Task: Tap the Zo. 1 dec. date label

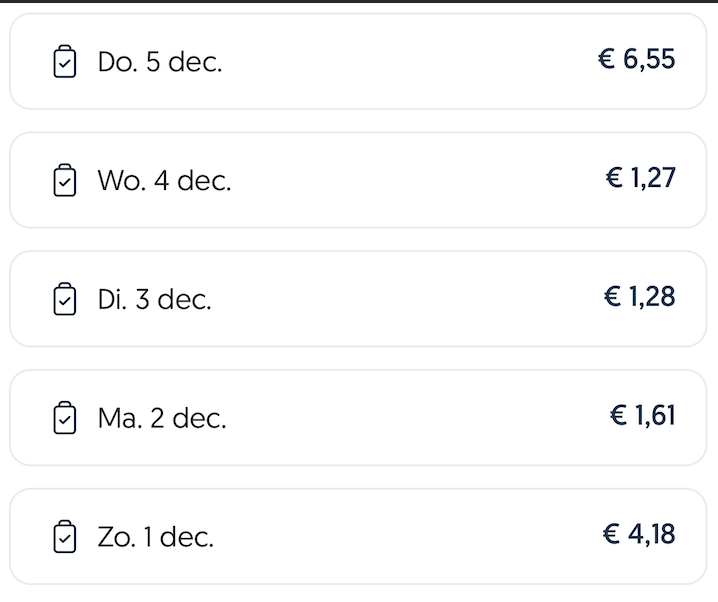Action: [156, 537]
